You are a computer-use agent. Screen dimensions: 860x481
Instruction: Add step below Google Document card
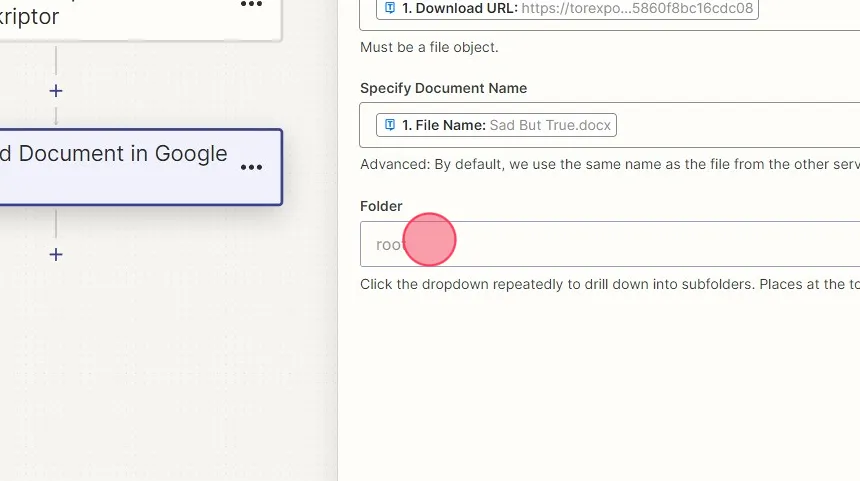55,254
